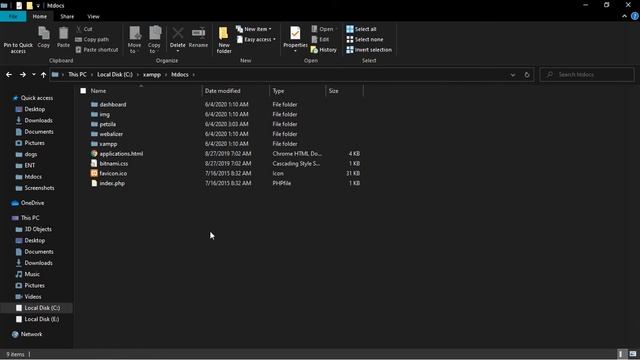Click the Pin to Quick access icon

[x=18, y=40]
